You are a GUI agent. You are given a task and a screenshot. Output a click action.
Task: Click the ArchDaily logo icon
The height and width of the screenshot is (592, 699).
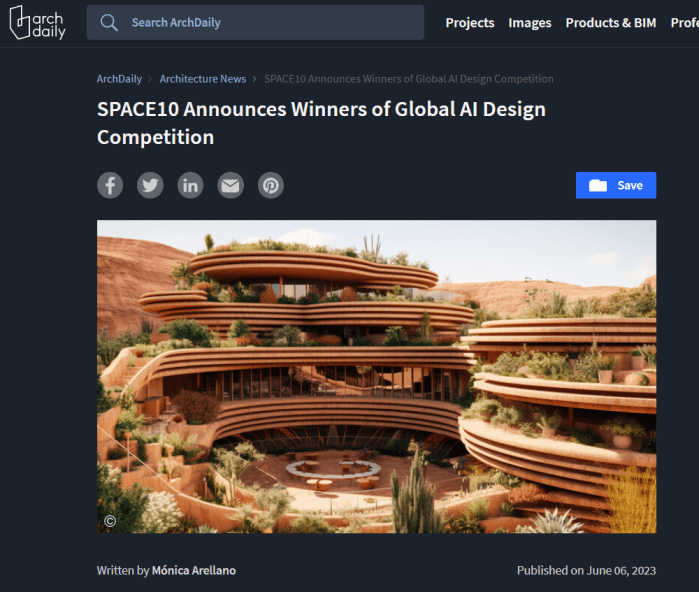click(37, 22)
